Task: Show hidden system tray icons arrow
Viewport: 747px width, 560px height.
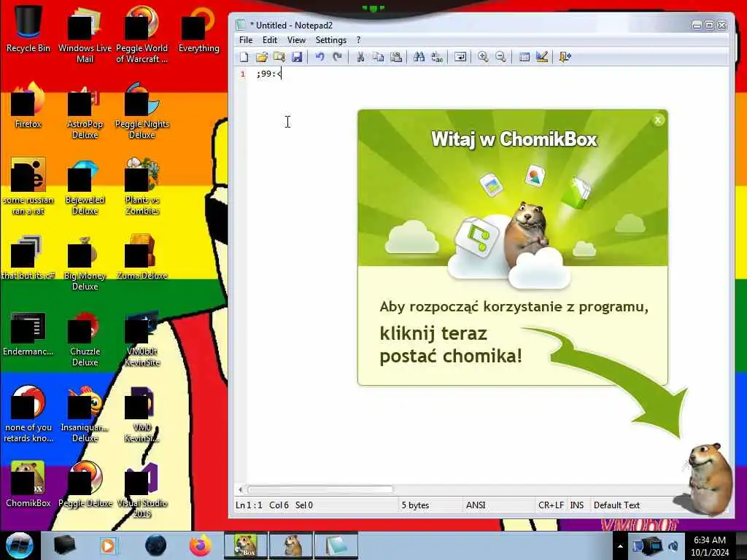Action: pyautogui.click(x=620, y=546)
